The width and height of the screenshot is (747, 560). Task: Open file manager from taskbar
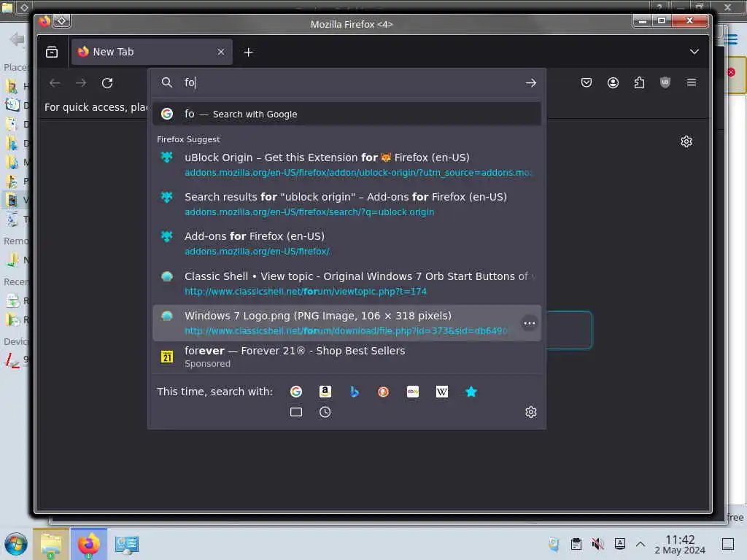[50, 544]
